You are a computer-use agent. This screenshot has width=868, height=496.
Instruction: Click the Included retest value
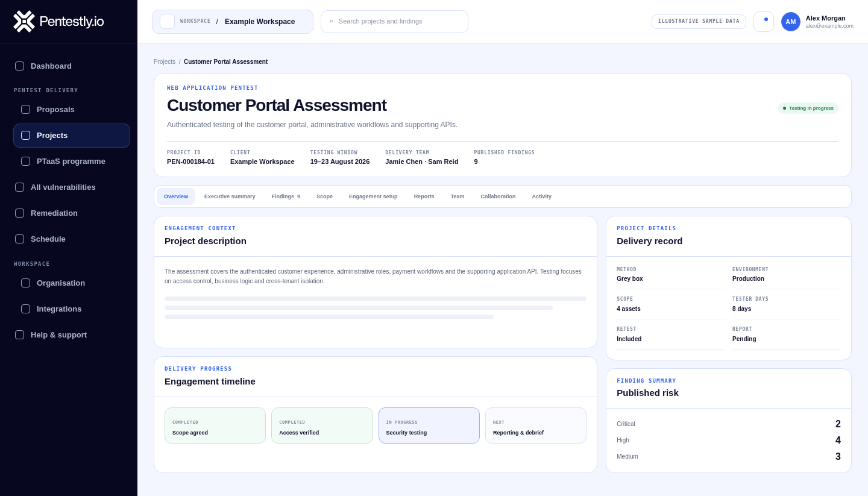pos(629,339)
